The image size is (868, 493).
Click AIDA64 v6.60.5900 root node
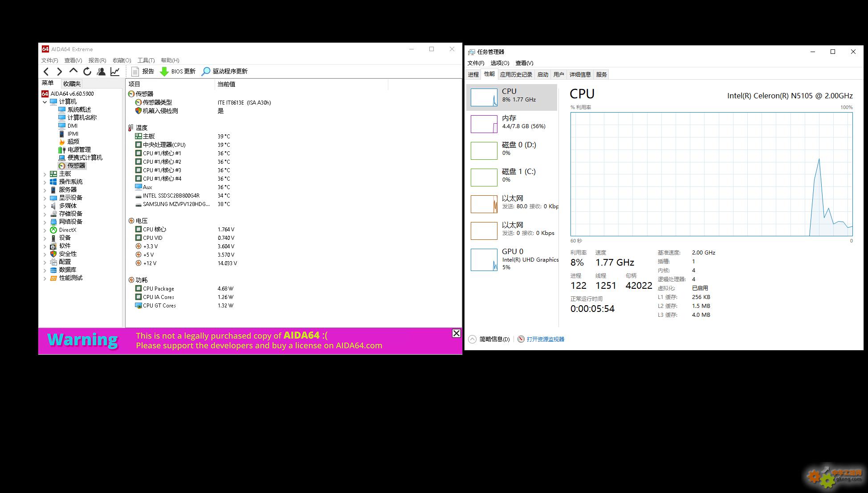(68, 93)
